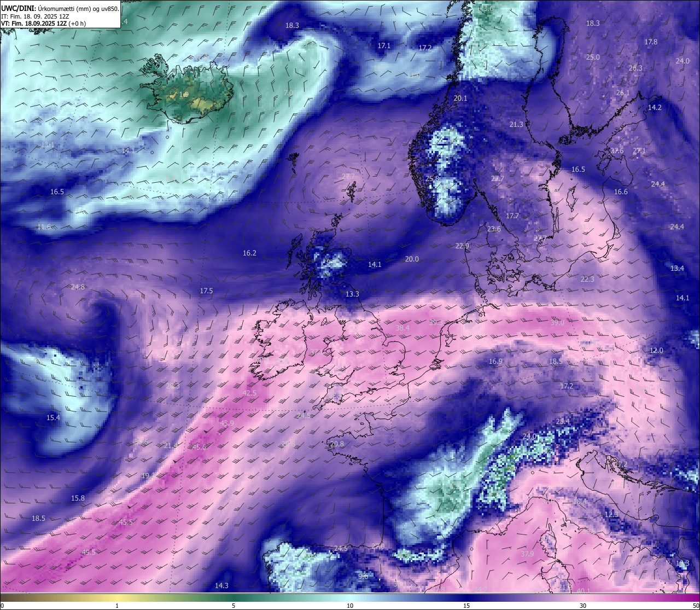Click the map value 11.6

44,227
